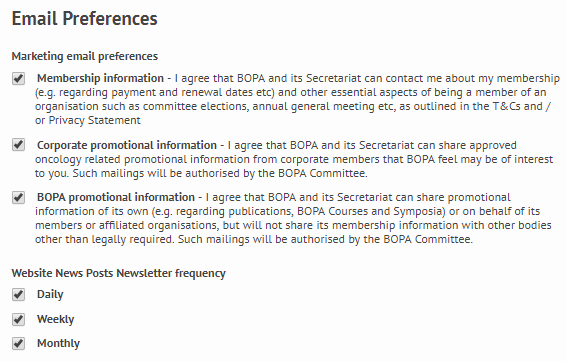Uncheck the Daily newsletter checkbox
The height and width of the screenshot is (361, 566).
pos(18,295)
